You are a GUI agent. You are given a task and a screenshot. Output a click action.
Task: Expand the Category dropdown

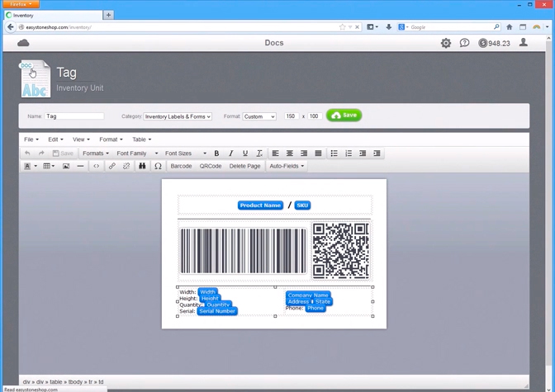click(178, 116)
